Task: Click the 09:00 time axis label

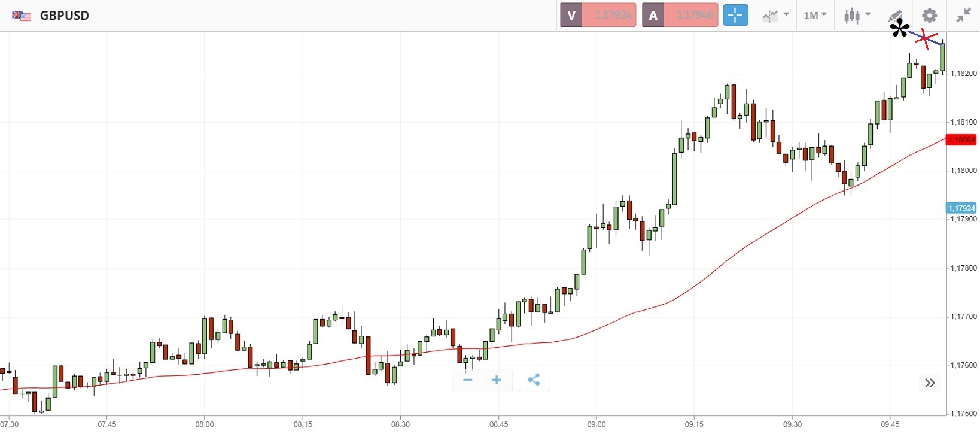Action: (x=596, y=424)
